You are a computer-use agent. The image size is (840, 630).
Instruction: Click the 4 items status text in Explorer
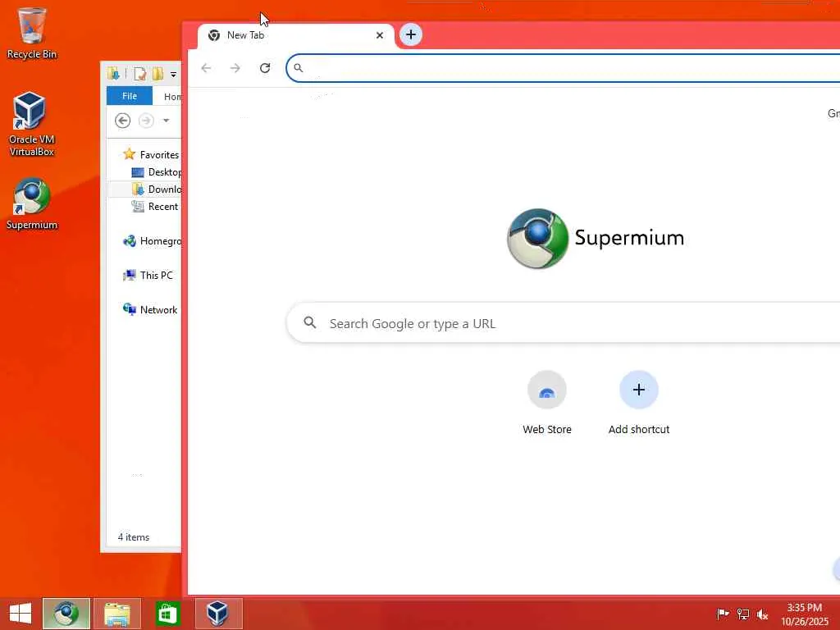point(134,536)
